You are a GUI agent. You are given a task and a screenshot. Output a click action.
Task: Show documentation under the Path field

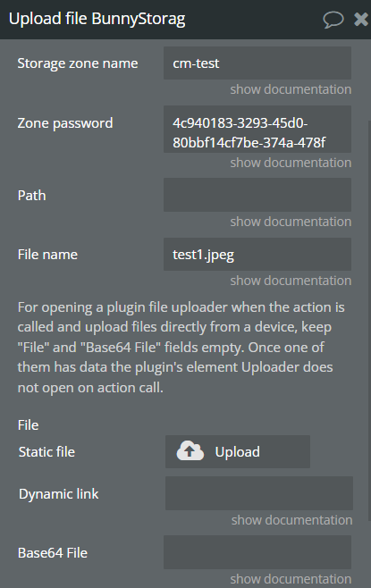tap(291, 222)
